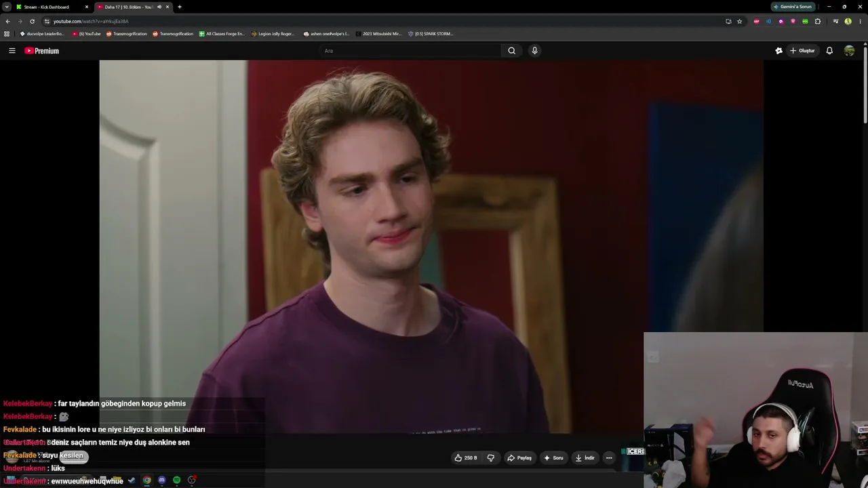The image size is (868, 488).
Task: Click the sparkle icon left of Oluştur
Action: pos(778,51)
